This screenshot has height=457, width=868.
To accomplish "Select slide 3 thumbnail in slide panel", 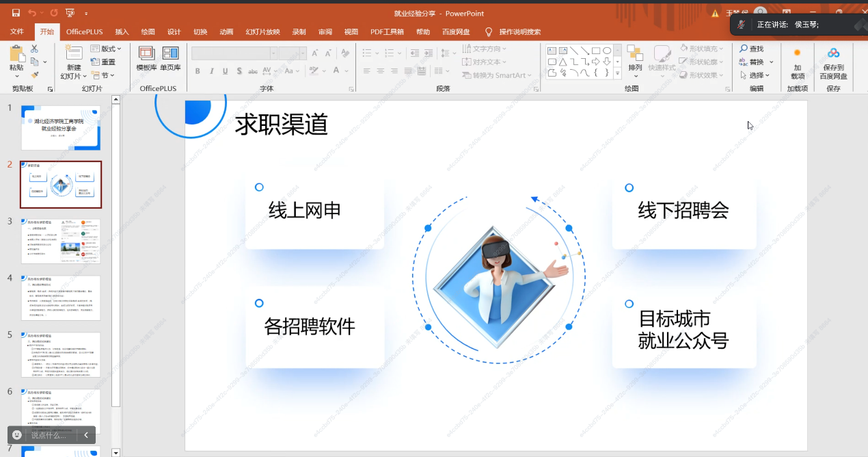I will (x=61, y=241).
